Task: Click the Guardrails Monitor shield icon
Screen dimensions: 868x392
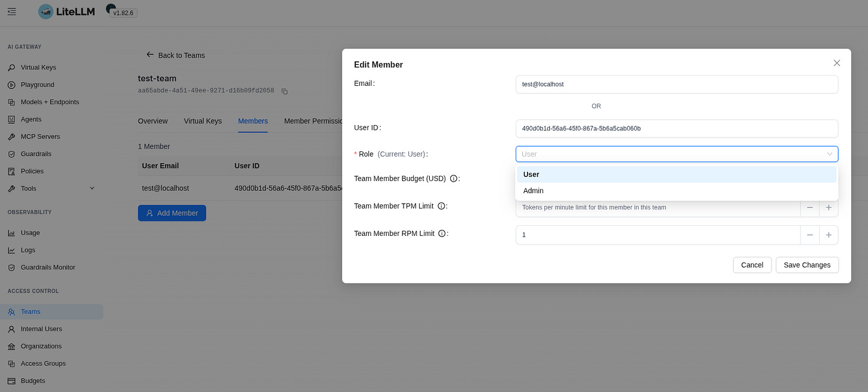Action: pyautogui.click(x=11, y=267)
